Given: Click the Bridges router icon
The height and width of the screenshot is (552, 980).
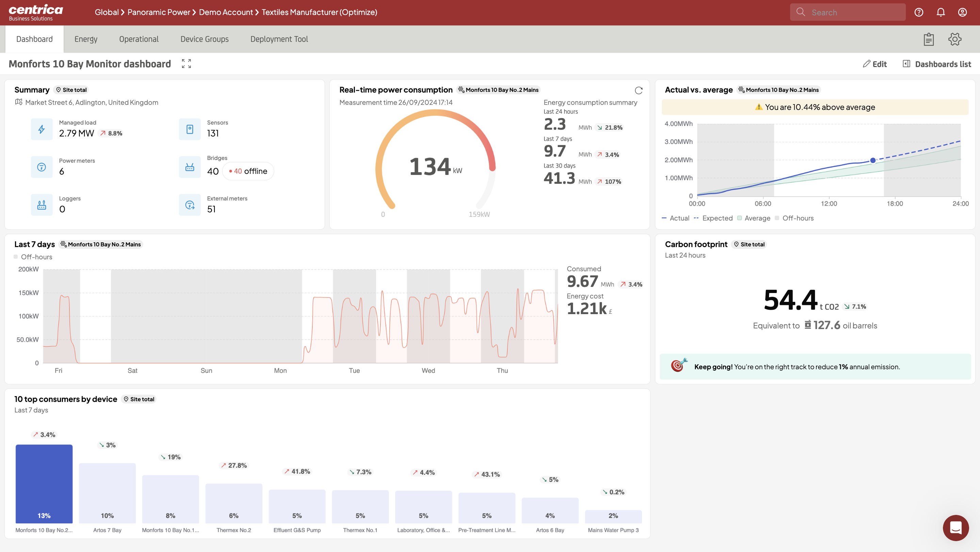Looking at the screenshot, I should (190, 167).
